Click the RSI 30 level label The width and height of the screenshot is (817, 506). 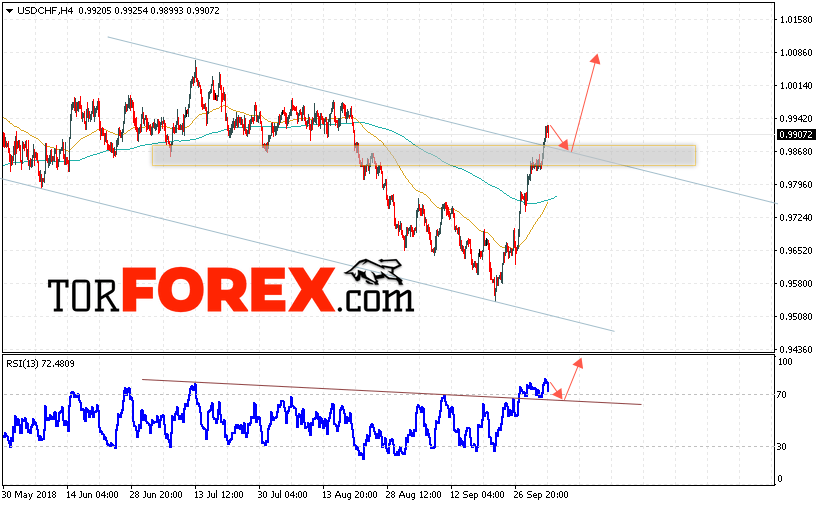[x=781, y=446]
